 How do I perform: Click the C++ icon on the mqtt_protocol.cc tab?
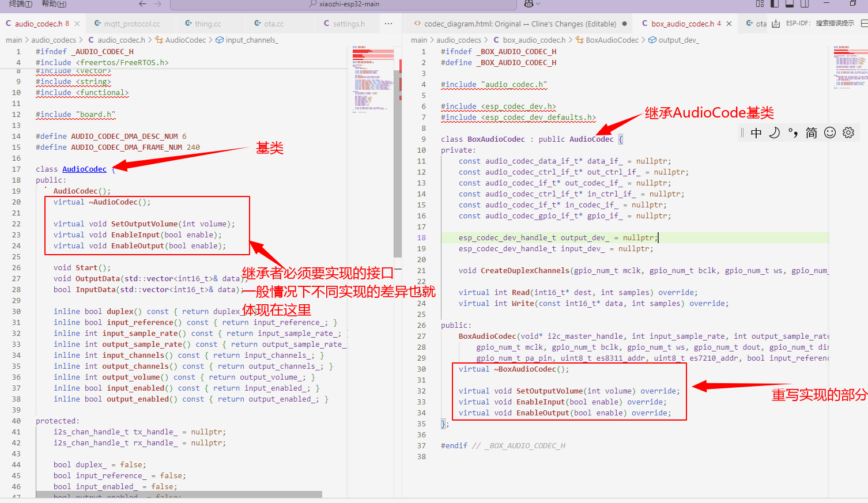pyautogui.click(x=98, y=24)
